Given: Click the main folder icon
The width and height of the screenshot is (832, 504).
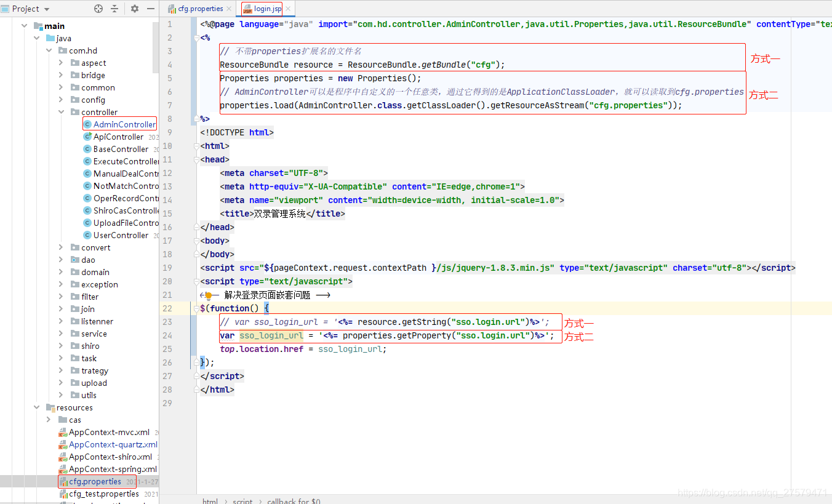Looking at the screenshot, I should click(38, 26).
